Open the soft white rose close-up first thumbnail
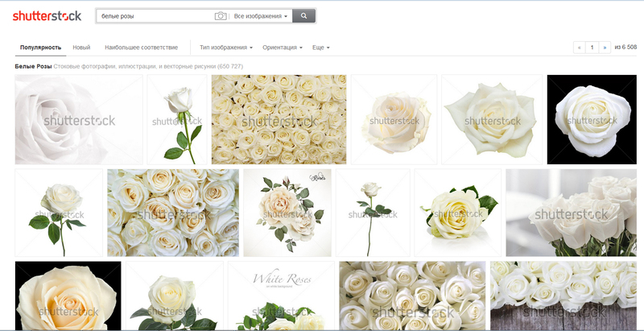Image resolution: width=644 pixels, height=331 pixels. [79, 119]
